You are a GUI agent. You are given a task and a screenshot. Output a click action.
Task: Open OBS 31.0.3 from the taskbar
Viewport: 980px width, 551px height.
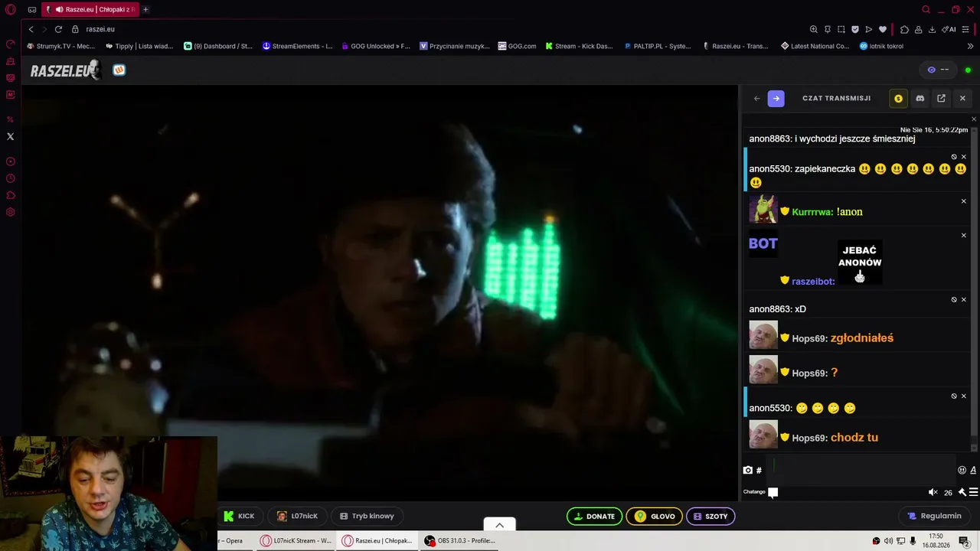459,540
